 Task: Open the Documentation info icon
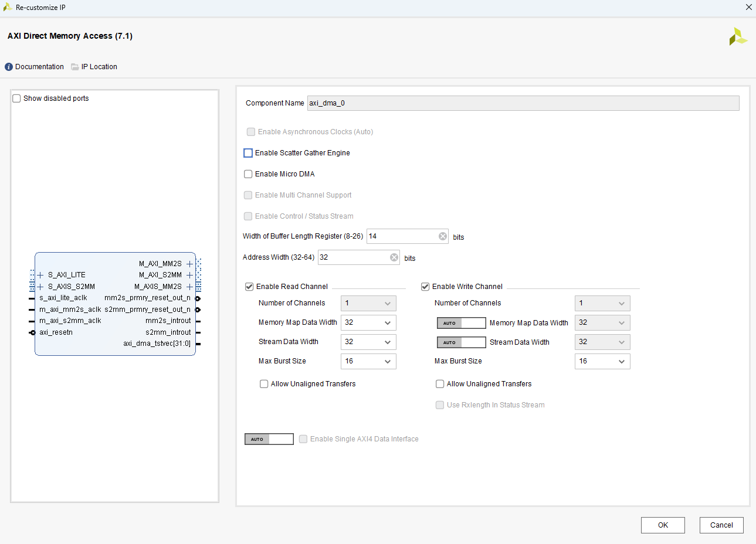pos(9,67)
